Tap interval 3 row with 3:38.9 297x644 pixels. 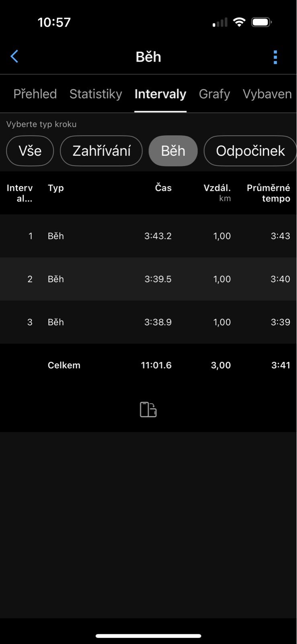pyautogui.click(x=148, y=322)
